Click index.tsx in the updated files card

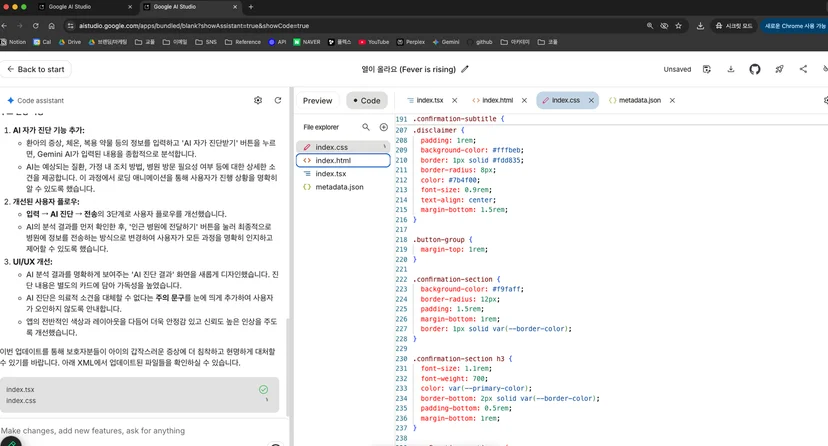pos(20,390)
